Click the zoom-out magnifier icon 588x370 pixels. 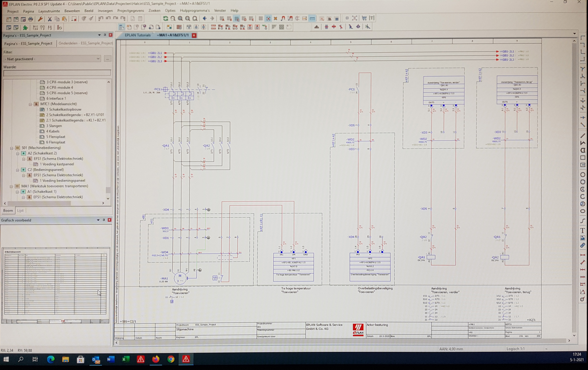(x=188, y=18)
